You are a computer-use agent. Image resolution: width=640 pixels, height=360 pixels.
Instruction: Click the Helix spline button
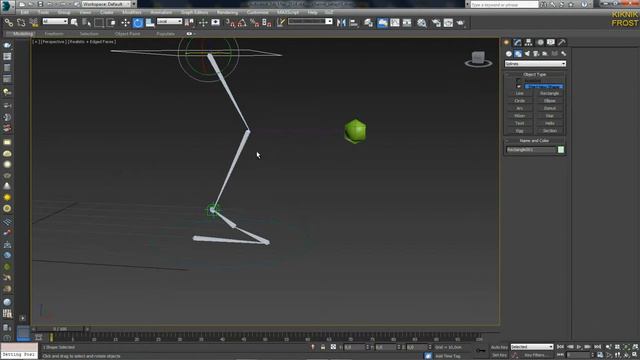(x=550, y=123)
